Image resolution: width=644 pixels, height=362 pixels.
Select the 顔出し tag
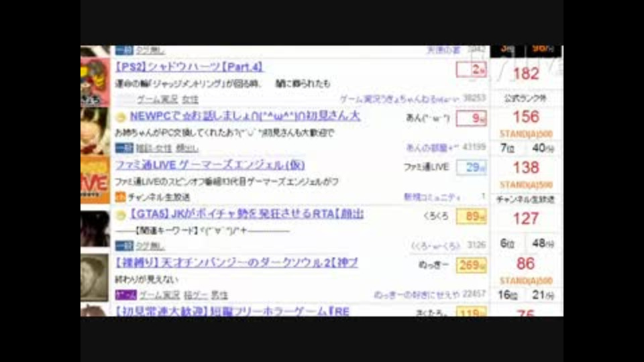(x=187, y=148)
